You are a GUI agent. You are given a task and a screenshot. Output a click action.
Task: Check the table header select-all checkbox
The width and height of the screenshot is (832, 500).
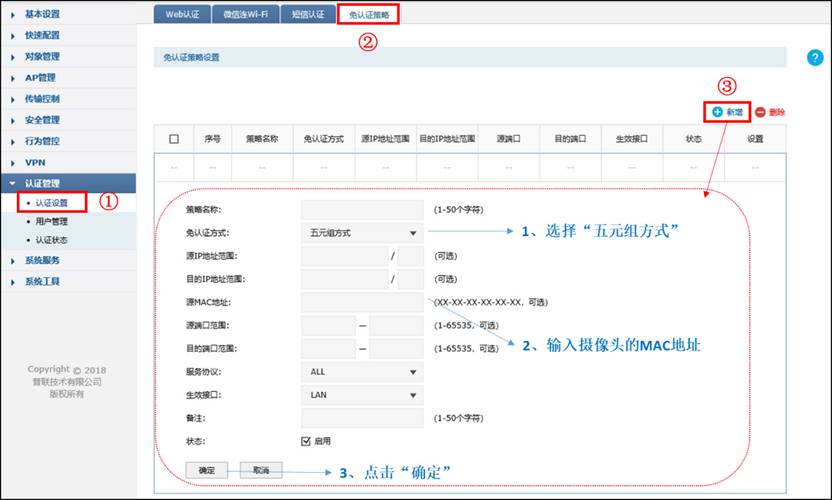pyautogui.click(x=174, y=139)
